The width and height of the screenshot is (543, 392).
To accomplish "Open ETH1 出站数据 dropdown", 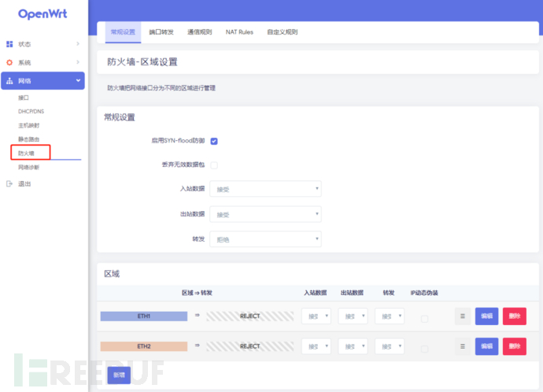I will [353, 316].
